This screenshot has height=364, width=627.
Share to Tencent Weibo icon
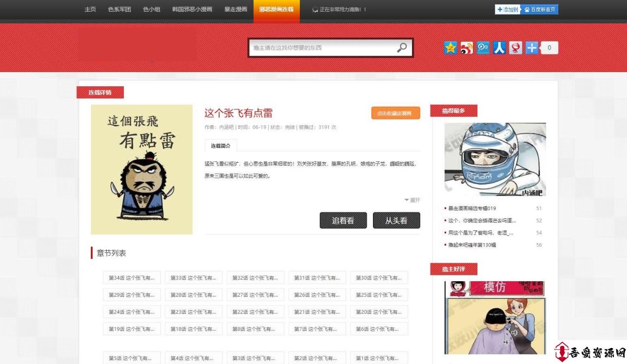483,48
